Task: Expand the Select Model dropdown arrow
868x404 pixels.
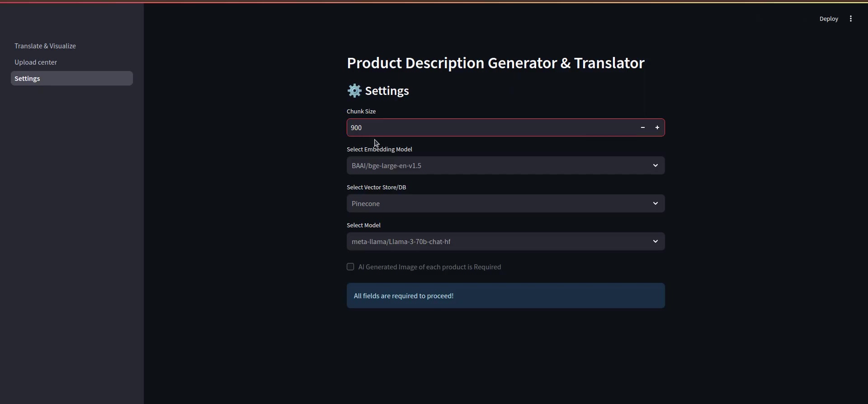Action: pyautogui.click(x=655, y=242)
